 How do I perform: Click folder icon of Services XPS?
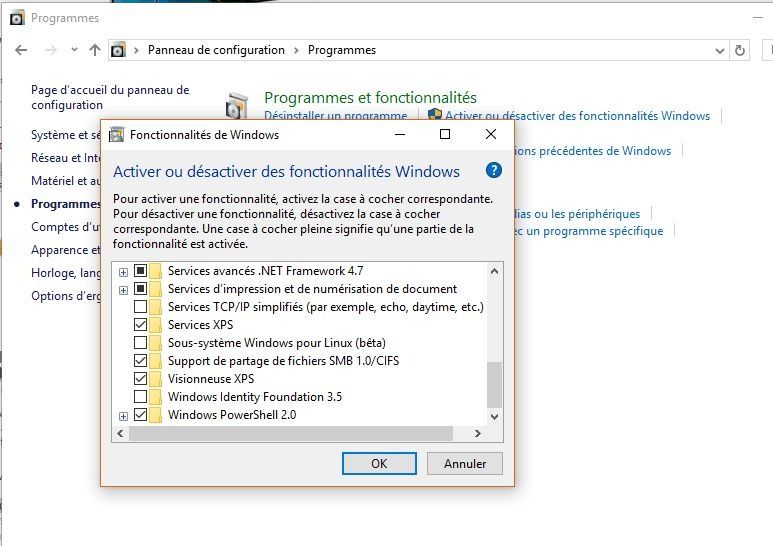pyautogui.click(x=156, y=325)
